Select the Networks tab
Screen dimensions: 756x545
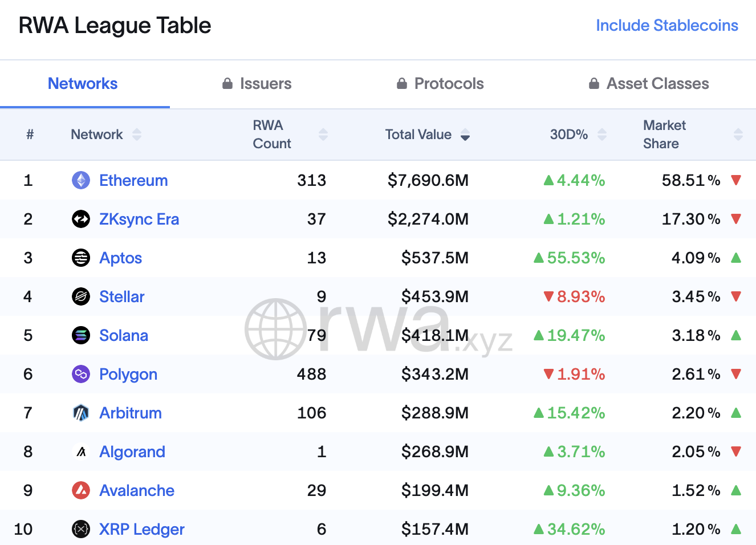(x=83, y=84)
